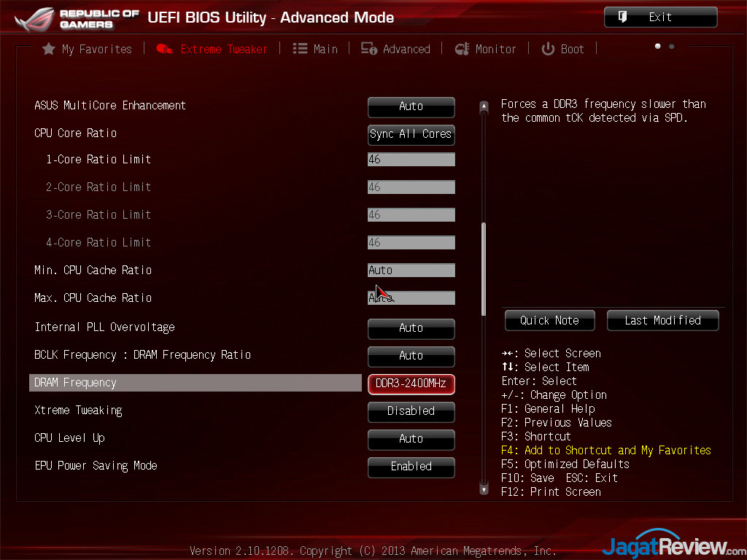Image resolution: width=747 pixels, height=560 pixels.
Task: Open the DDR3-2400MHz DRAM Frequency dropdown
Action: click(x=411, y=384)
